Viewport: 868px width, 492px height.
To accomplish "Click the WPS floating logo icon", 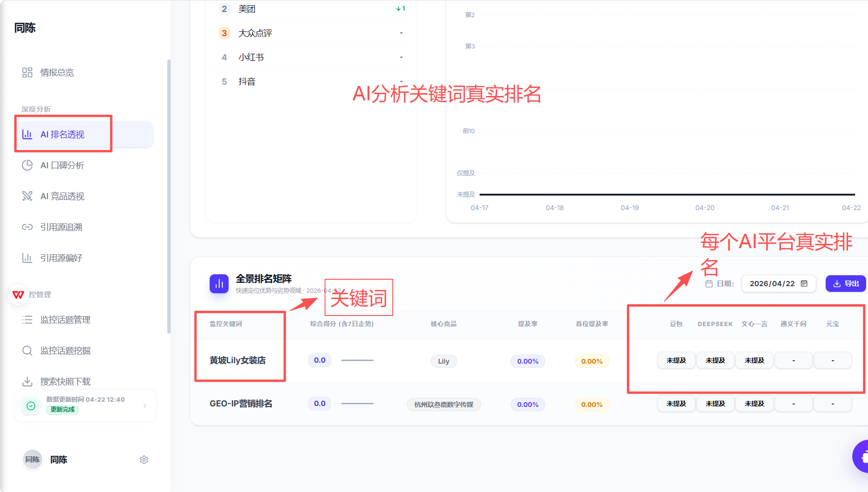I will tap(19, 295).
